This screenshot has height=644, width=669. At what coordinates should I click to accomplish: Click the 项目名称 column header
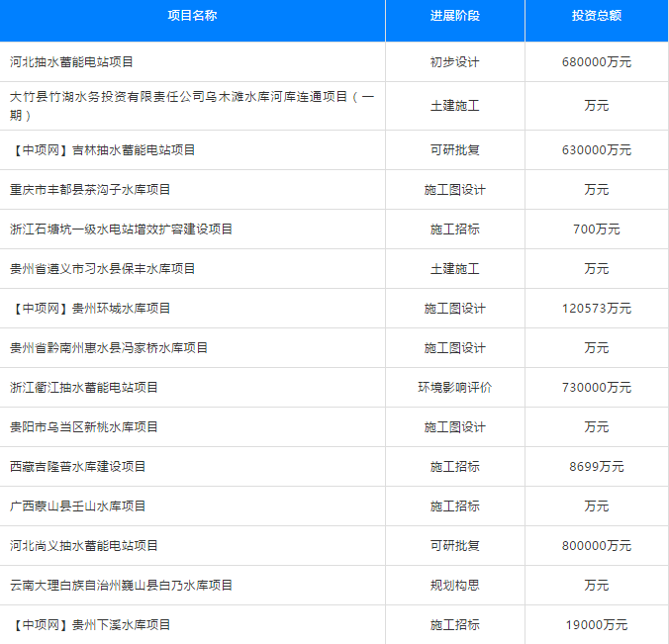pos(192,17)
